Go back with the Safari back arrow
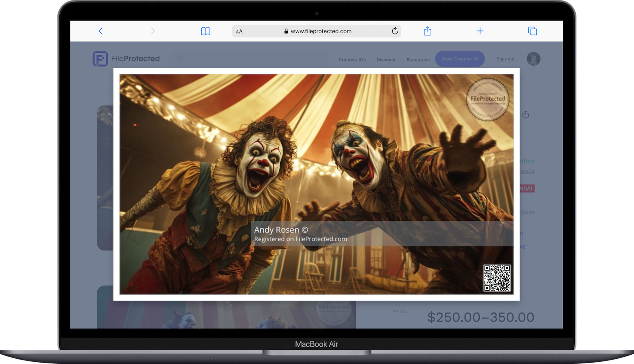Viewport: 634px width, 364px height. 100,31
